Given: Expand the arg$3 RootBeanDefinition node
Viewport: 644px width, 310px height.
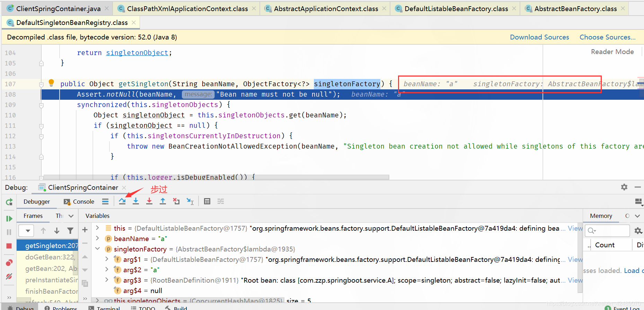Looking at the screenshot, I should coord(107,280).
